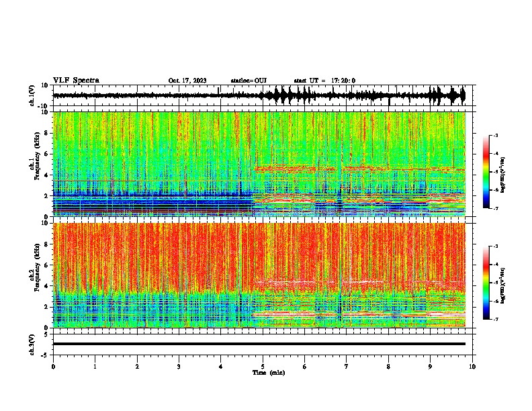Click time axis tick label "6"
Screen dimensions: 532x411
coord(305,366)
